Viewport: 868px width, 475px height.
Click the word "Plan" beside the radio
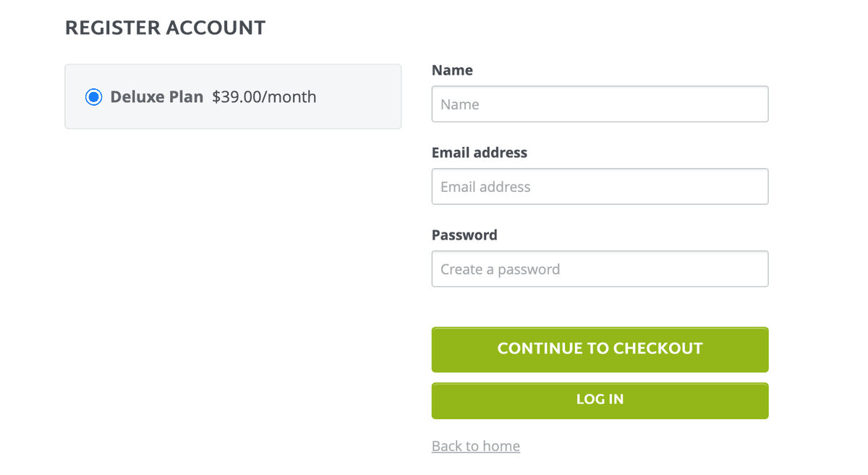[187, 97]
